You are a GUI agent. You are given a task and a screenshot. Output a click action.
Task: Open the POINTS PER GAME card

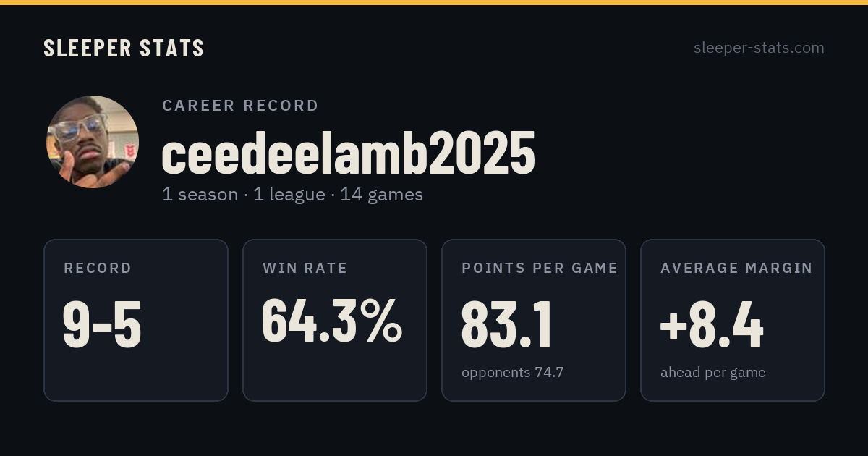pos(534,320)
